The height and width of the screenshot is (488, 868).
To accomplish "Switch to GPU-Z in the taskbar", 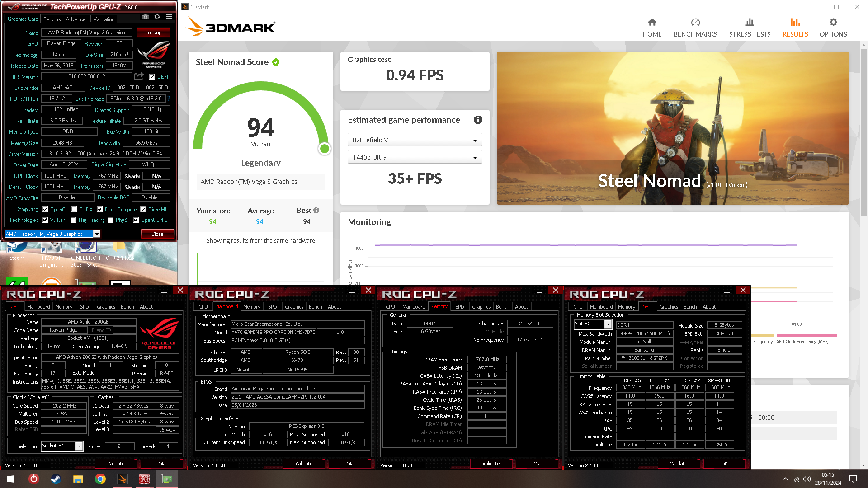I will 167,479.
